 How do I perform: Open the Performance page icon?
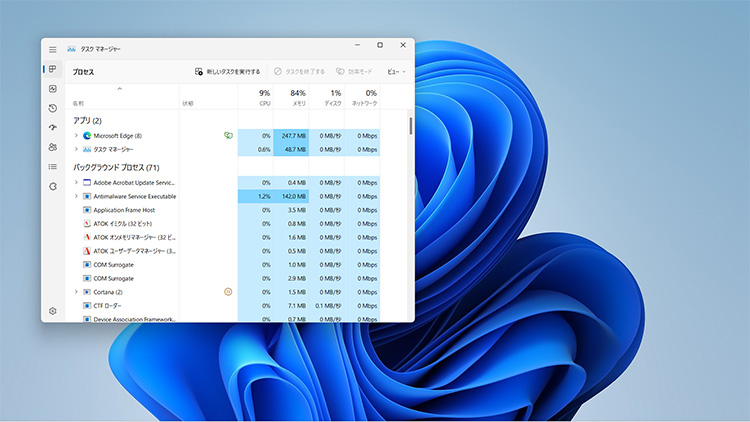[53, 89]
